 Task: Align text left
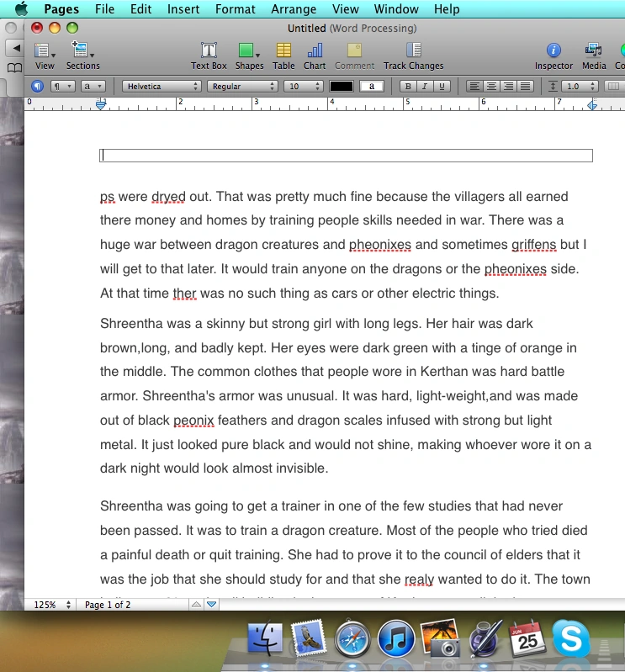(x=474, y=86)
